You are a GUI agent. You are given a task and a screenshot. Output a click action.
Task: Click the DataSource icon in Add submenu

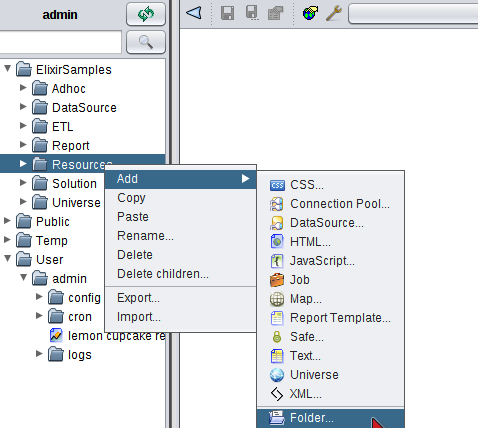[277, 223]
